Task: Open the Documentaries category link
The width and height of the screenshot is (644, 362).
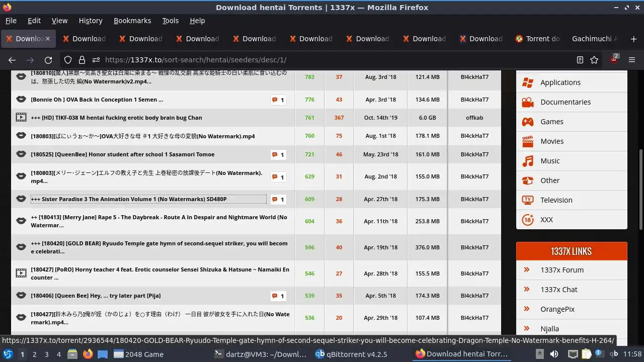Action: (x=566, y=102)
